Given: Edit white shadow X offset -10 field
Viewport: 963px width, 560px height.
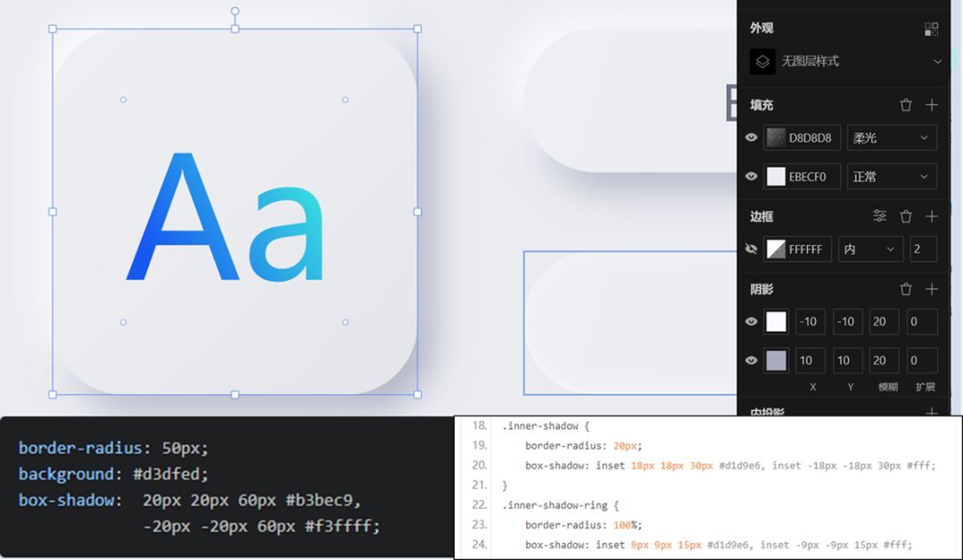Looking at the screenshot, I should (810, 322).
